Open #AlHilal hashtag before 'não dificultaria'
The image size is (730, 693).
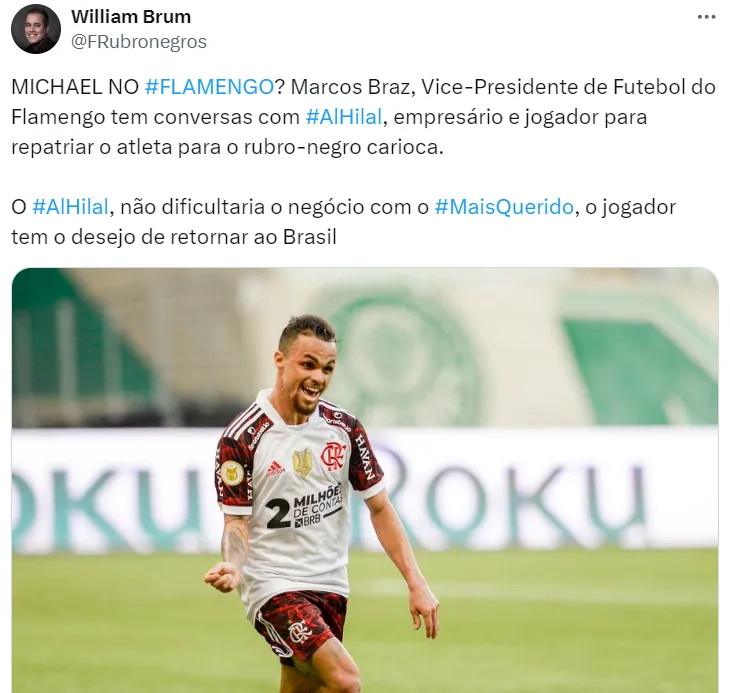[x=70, y=207]
